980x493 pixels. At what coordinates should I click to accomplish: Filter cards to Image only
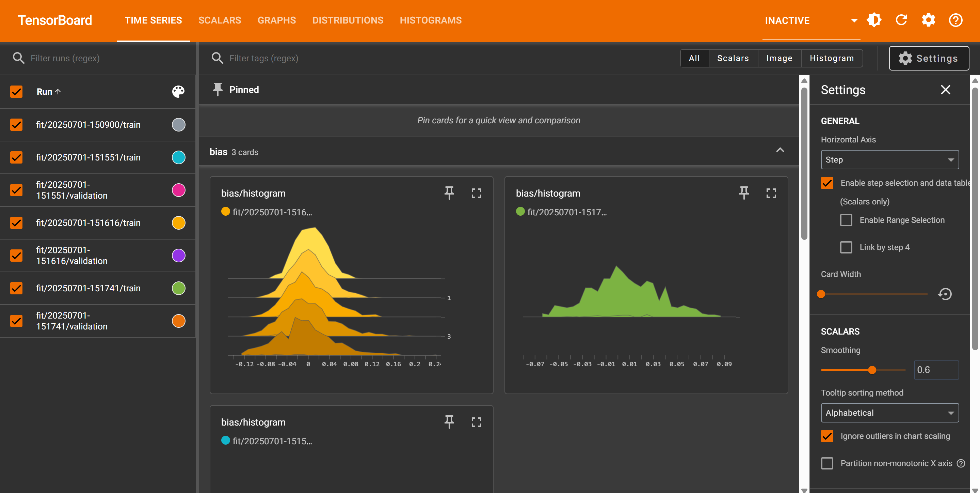click(779, 58)
